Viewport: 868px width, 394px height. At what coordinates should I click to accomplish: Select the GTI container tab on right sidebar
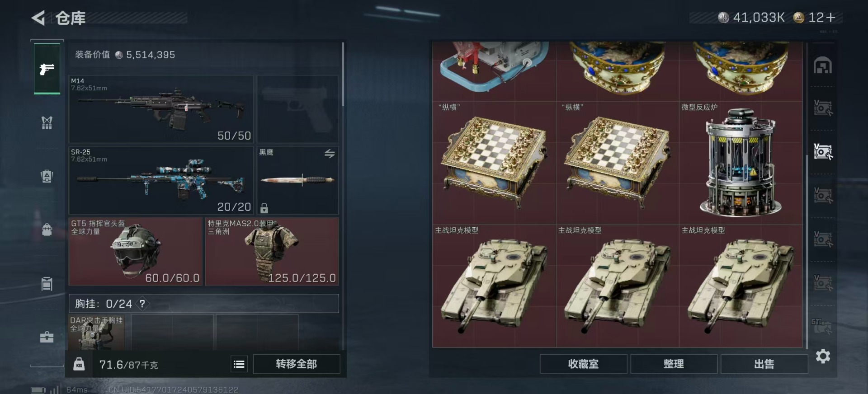(822, 326)
